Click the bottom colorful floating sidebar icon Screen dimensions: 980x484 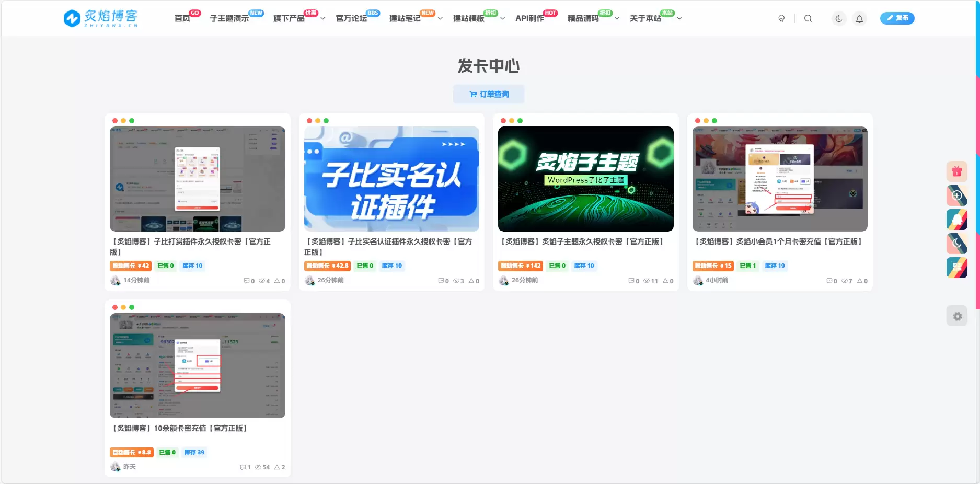click(957, 268)
